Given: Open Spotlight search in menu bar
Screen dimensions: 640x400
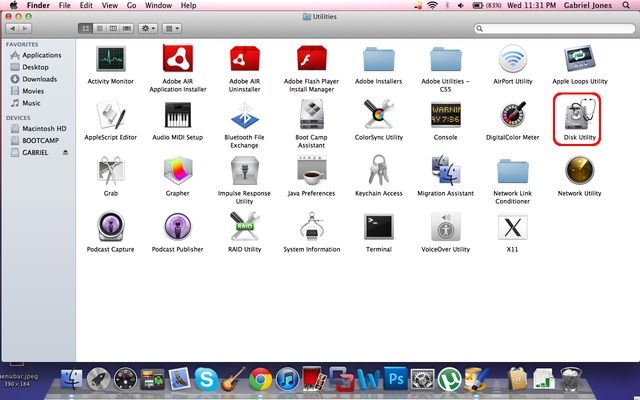Looking at the screenshot, I should click(x=626, y=5).
